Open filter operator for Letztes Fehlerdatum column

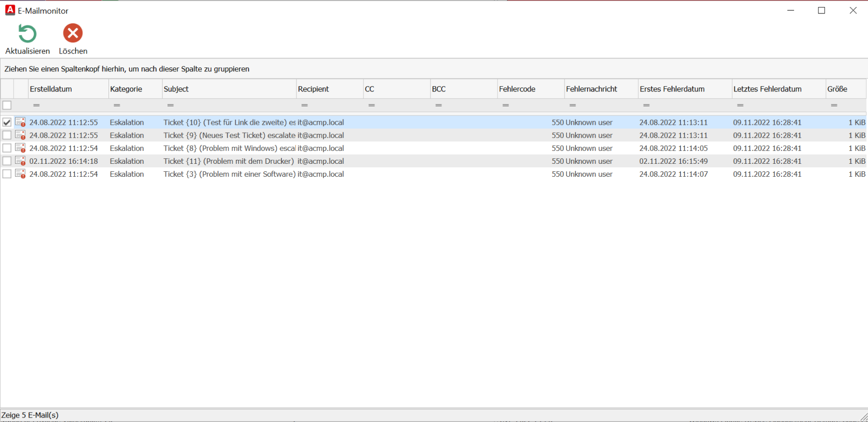tap(740, 105)
